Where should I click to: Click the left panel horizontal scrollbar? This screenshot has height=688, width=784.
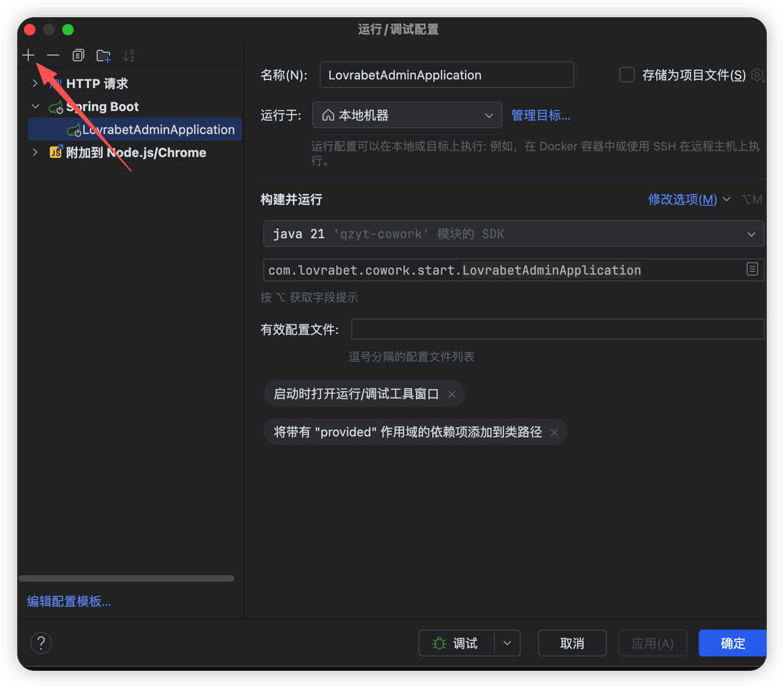point(126,578)
